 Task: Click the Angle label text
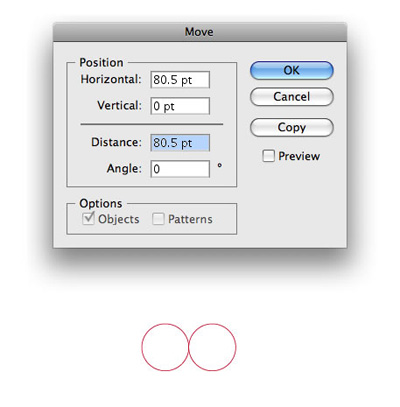pos(124,169)
